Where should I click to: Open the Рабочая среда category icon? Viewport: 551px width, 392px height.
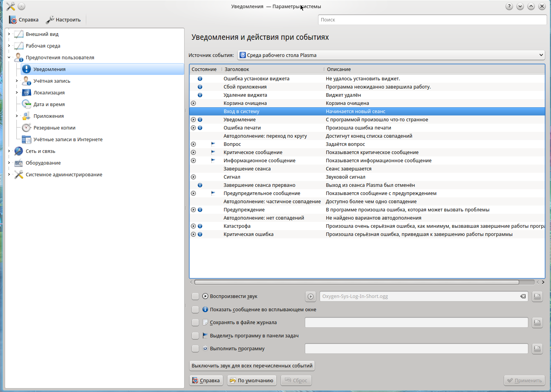(x=19, y=46)
